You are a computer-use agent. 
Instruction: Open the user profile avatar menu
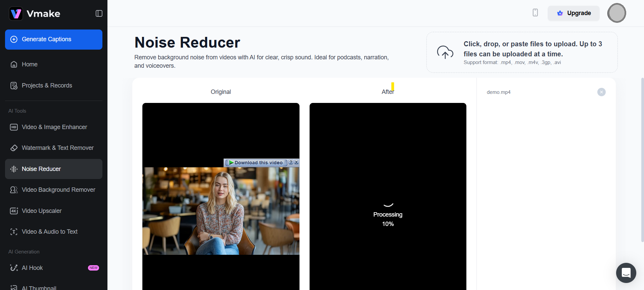[616, 13]
